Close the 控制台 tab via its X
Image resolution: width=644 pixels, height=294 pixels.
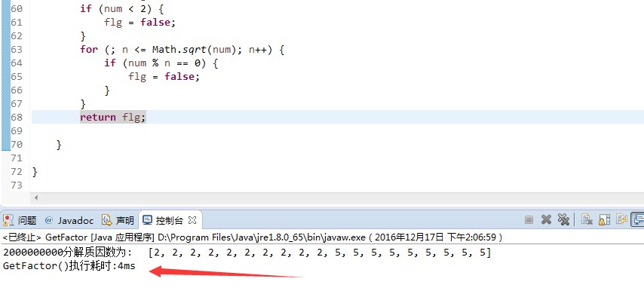coord(192,220)
